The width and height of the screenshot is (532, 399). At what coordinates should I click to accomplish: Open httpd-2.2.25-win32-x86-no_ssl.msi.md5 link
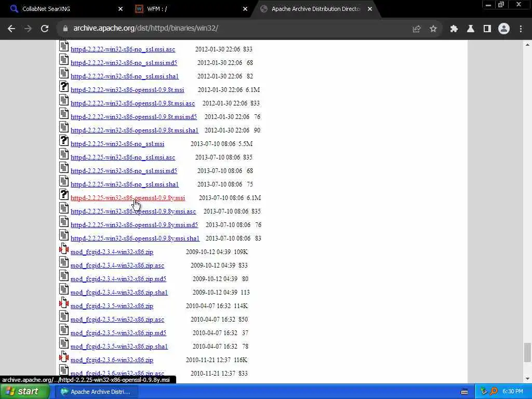point(124,171)
